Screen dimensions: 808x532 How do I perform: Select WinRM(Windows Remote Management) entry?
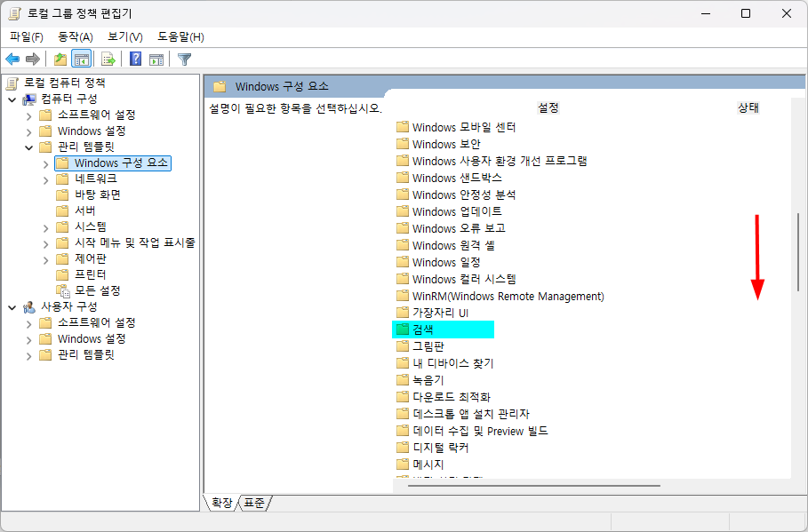click(508, 296)
